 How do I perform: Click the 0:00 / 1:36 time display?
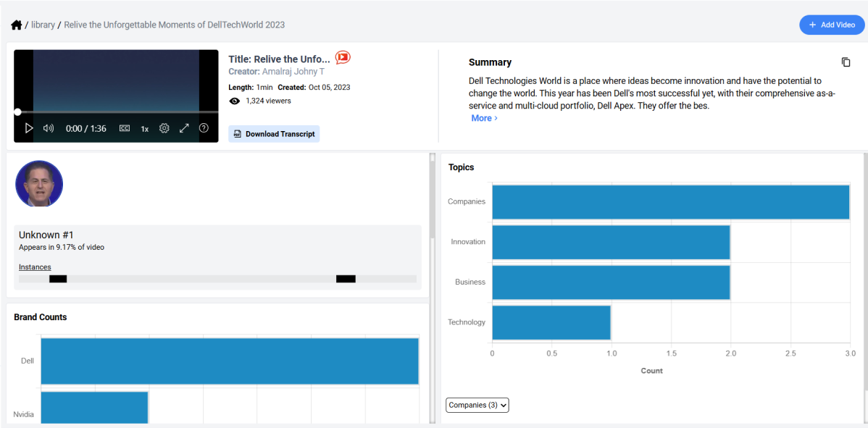click(85, 129)
